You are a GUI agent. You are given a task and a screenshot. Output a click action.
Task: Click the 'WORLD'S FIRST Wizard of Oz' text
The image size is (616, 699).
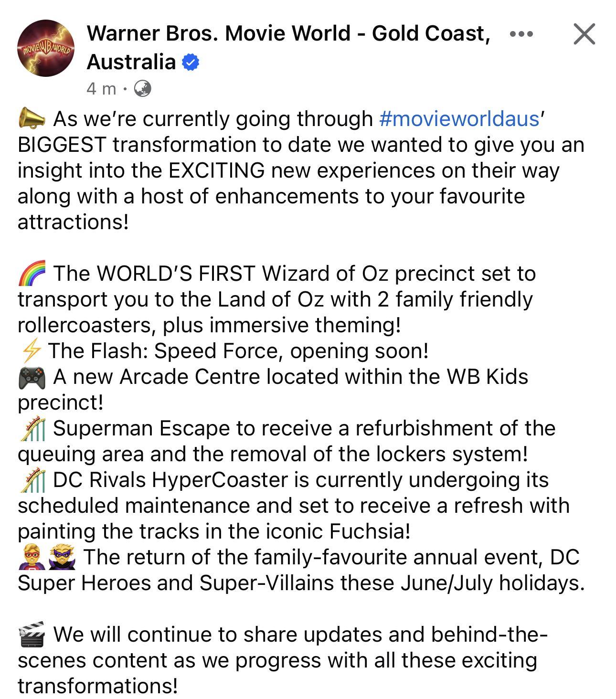click(x=243, y=274)
